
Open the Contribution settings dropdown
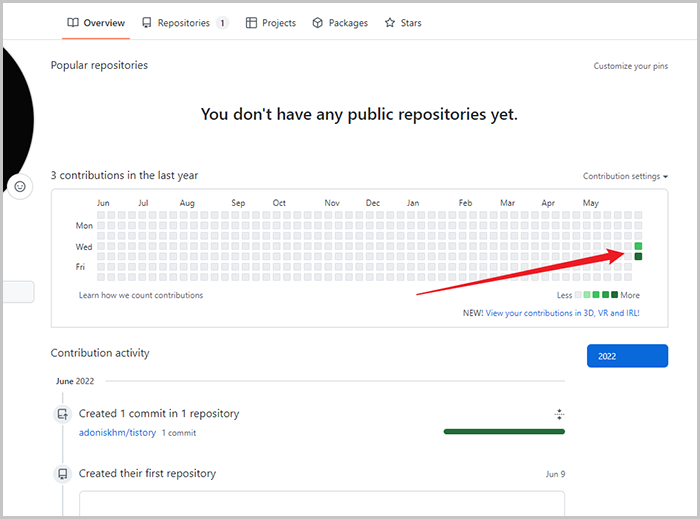pos(625,176)
